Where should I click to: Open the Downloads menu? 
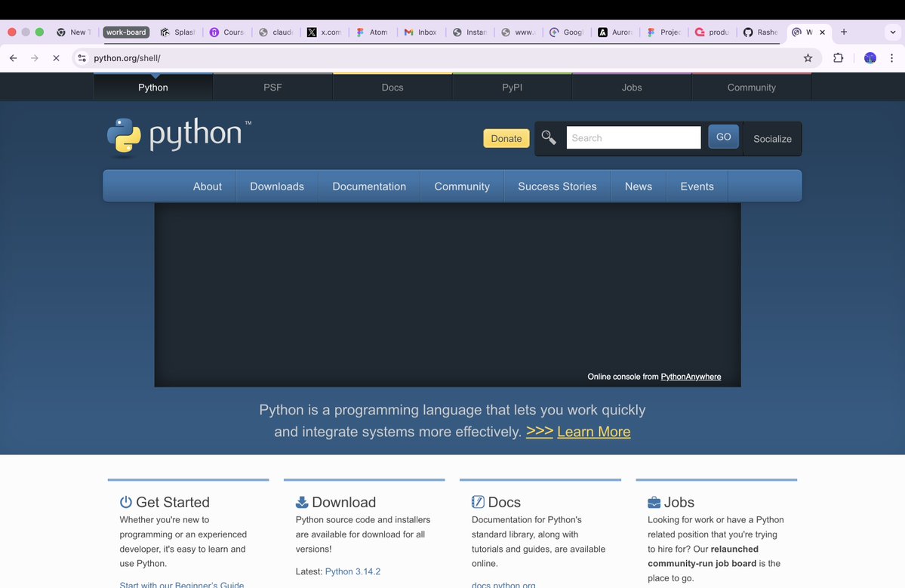277,186
